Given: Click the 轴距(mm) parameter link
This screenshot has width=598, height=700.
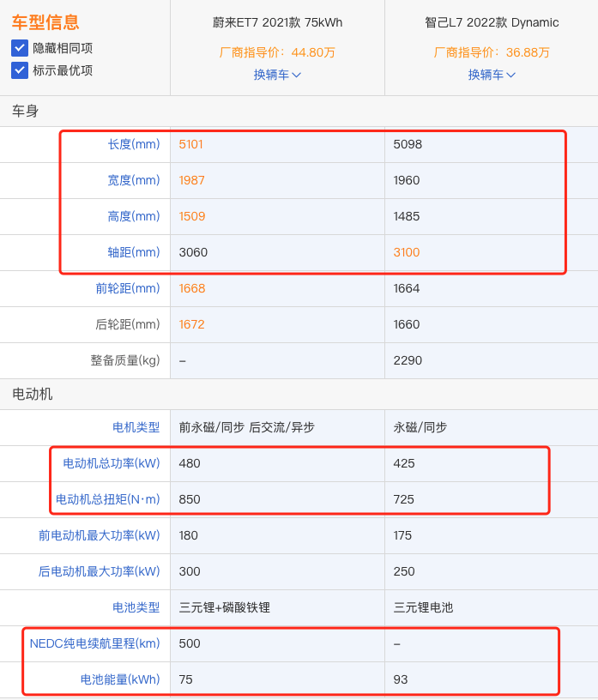Looking at the screenshot, I should 134,252.
